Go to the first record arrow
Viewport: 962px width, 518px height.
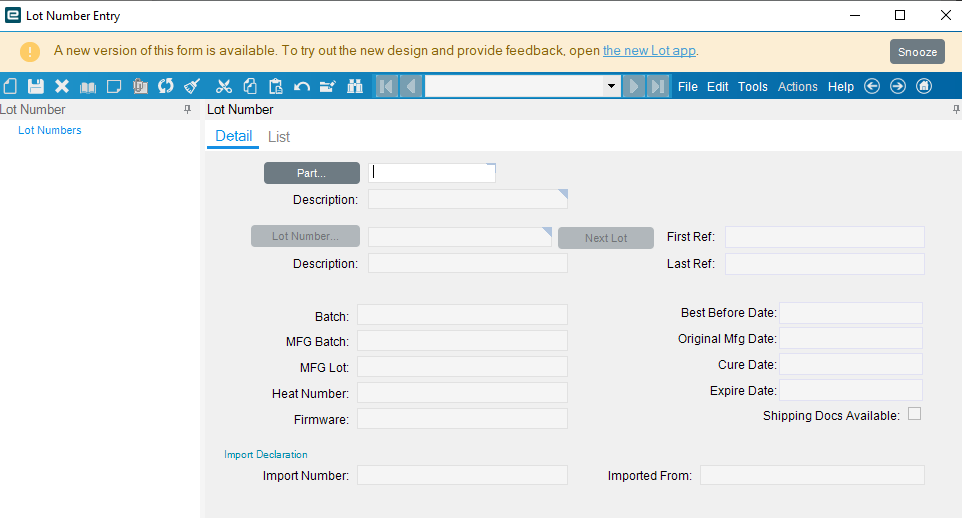coord(387,87)
